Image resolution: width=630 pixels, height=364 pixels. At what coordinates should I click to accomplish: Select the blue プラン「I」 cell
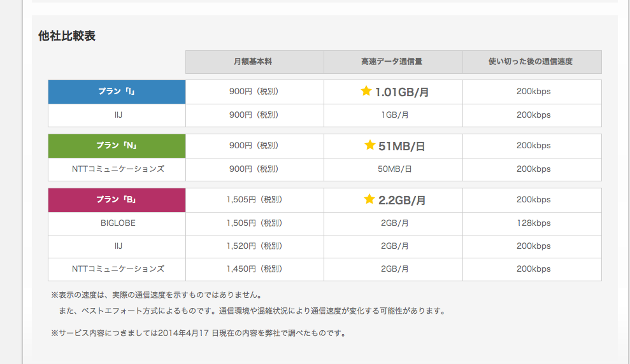click(117, 92)
